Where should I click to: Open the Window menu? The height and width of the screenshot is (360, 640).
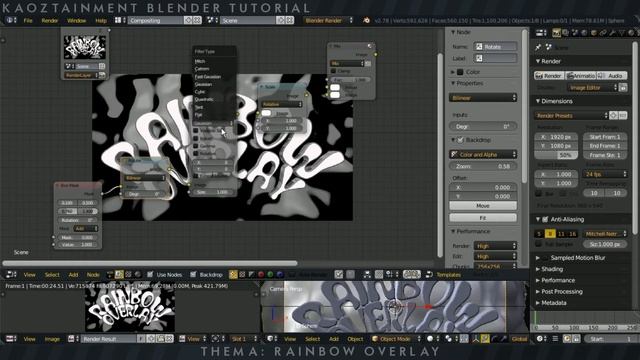76,20
